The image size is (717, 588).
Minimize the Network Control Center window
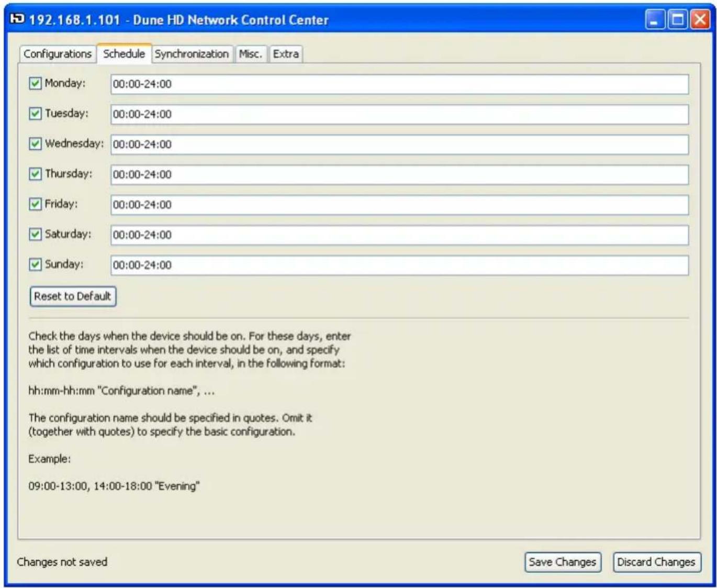(655, 20)
